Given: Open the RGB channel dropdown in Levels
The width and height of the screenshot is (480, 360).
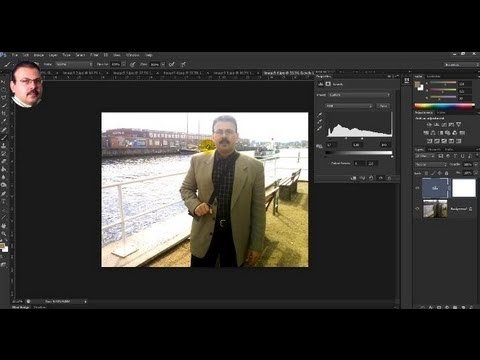Looking at the screenshot, I should 349,106.
